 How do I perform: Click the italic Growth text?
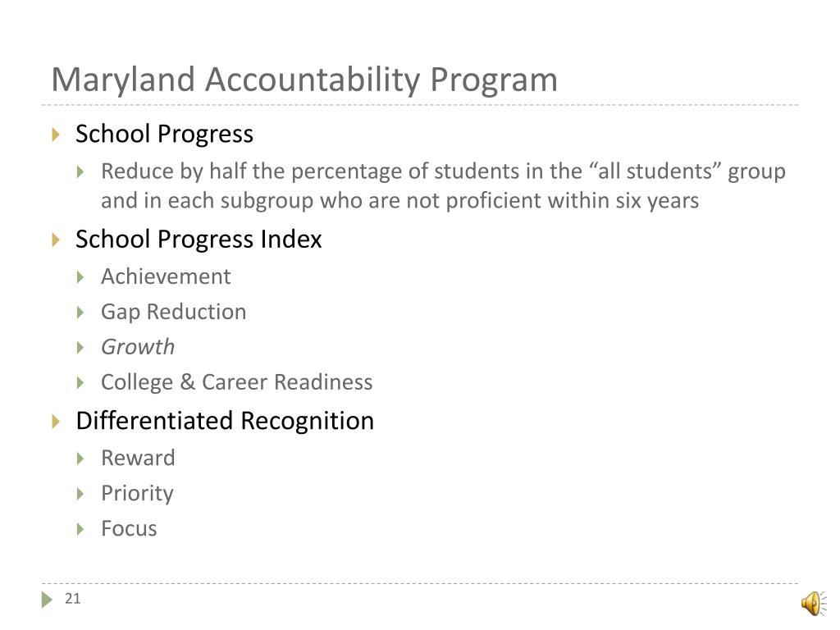(138, 347)
